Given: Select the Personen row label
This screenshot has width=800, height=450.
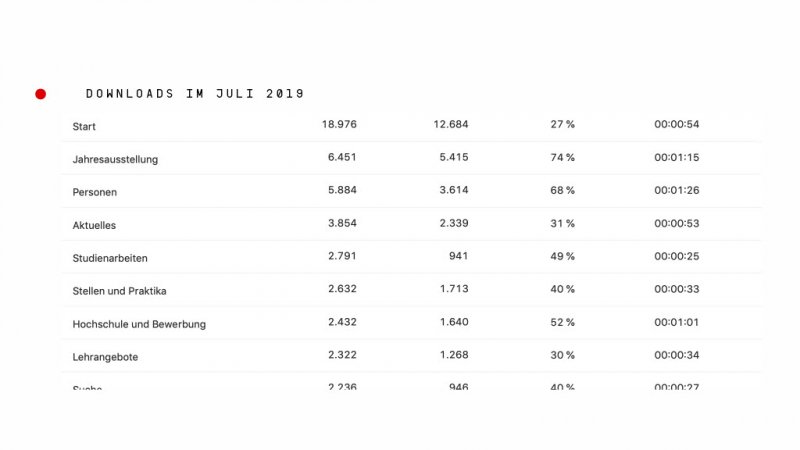Looking at the screenshot, I should click(96, 192).
